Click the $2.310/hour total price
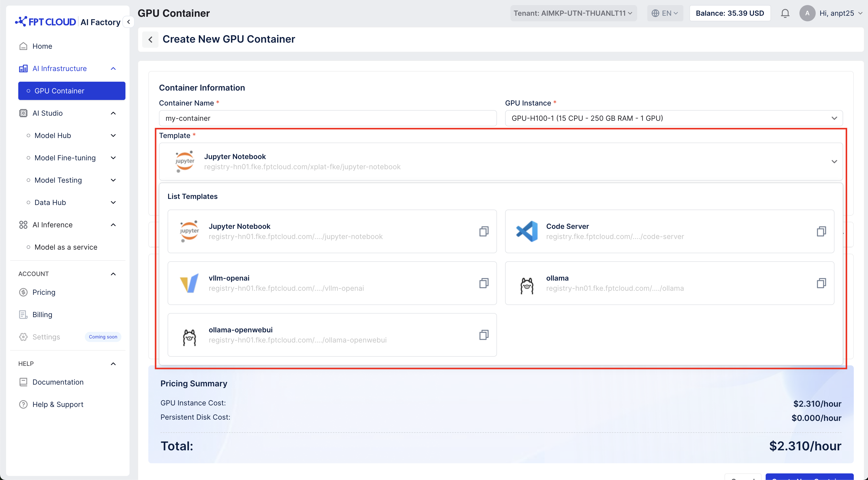This screenshot has width=868, height=480. (805, 446)
